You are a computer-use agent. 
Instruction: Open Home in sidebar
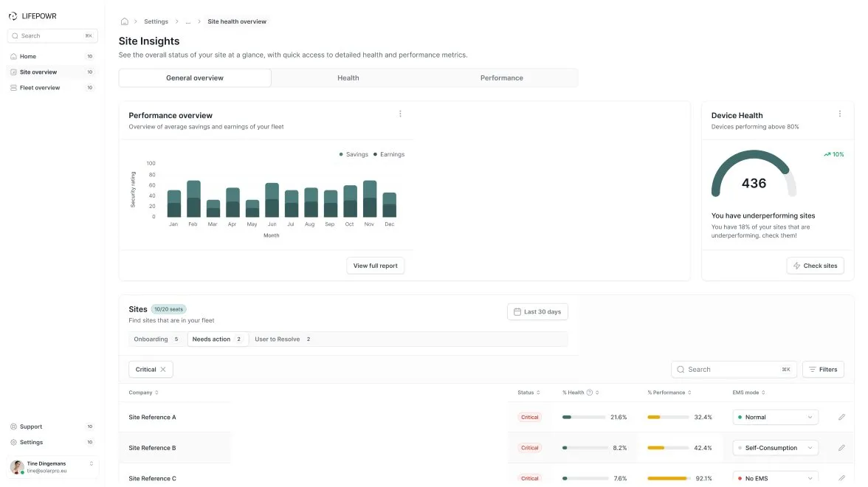[52, 56]
